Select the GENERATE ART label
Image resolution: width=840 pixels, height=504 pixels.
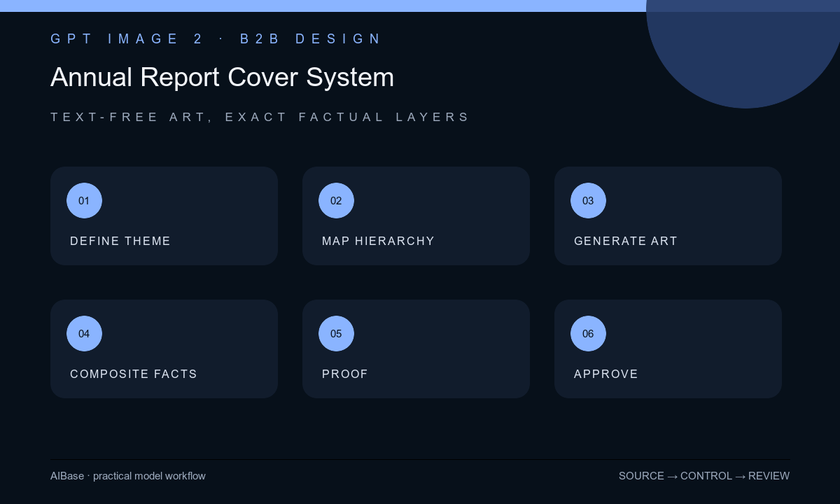(626, 241)
